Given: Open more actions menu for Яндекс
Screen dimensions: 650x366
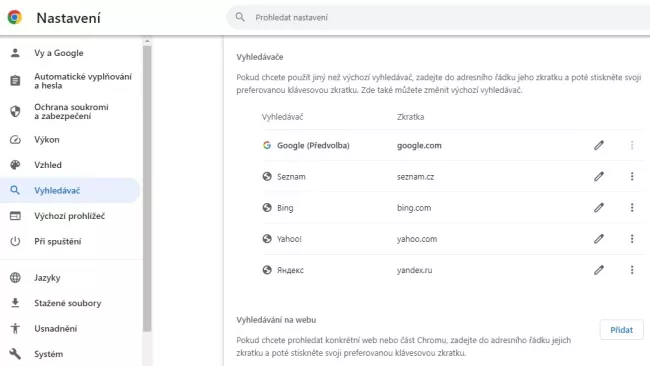Looking at the screenshot, I should (632, 270).
